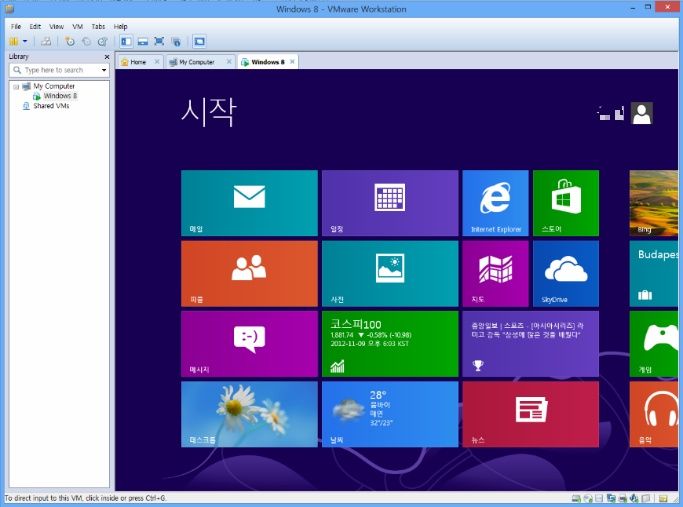Take a snapshot of this VM
The image size is (683, 507).
[70, 41]
